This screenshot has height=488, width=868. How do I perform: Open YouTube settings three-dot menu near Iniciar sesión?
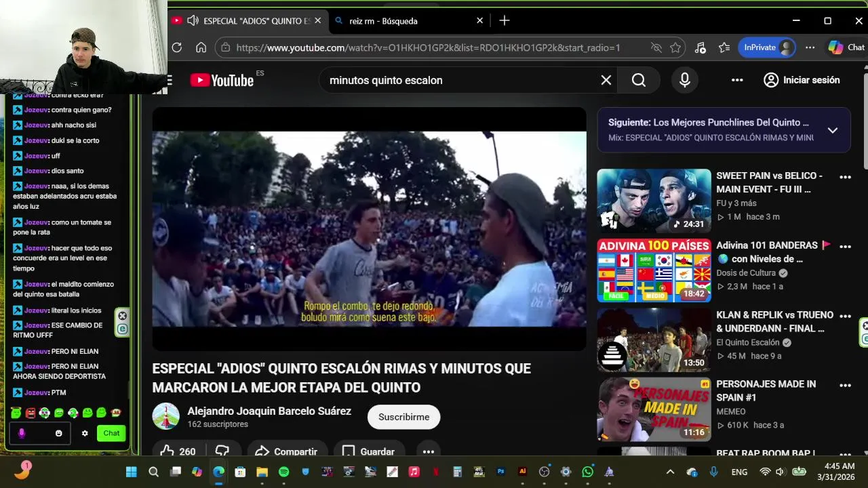pos(737,80)
